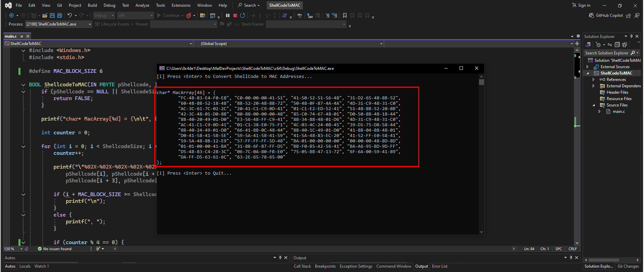
Task: Open the Global Scope dropdown
Action: [289, 44]
